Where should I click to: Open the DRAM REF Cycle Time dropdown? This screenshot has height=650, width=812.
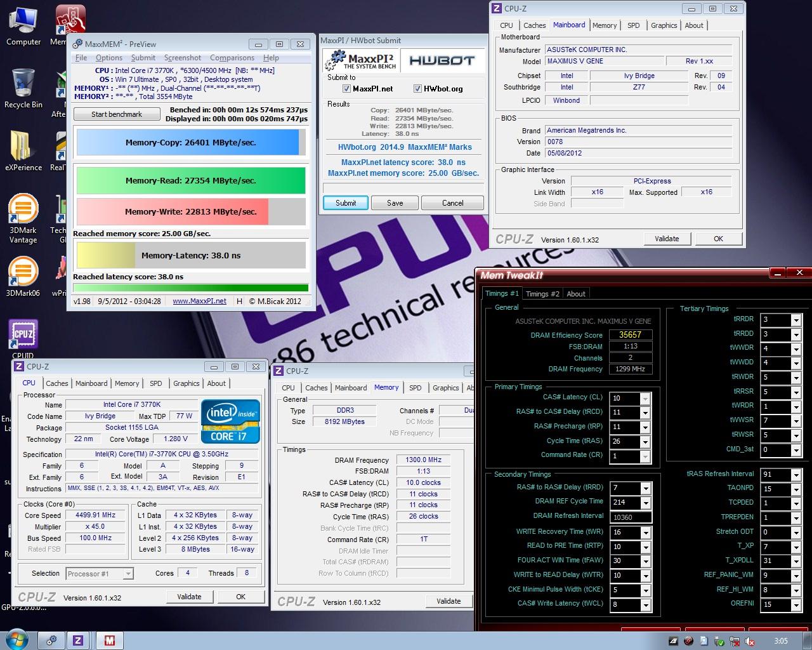coord(645,502)
